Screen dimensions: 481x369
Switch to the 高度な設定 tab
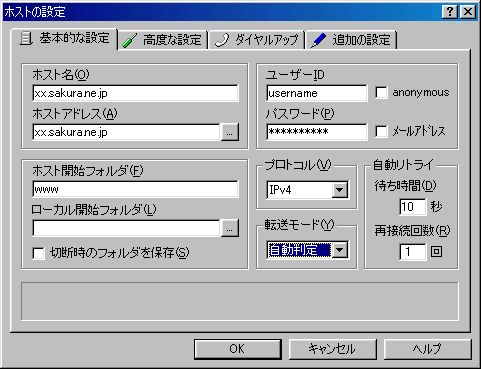coord(163,40)
